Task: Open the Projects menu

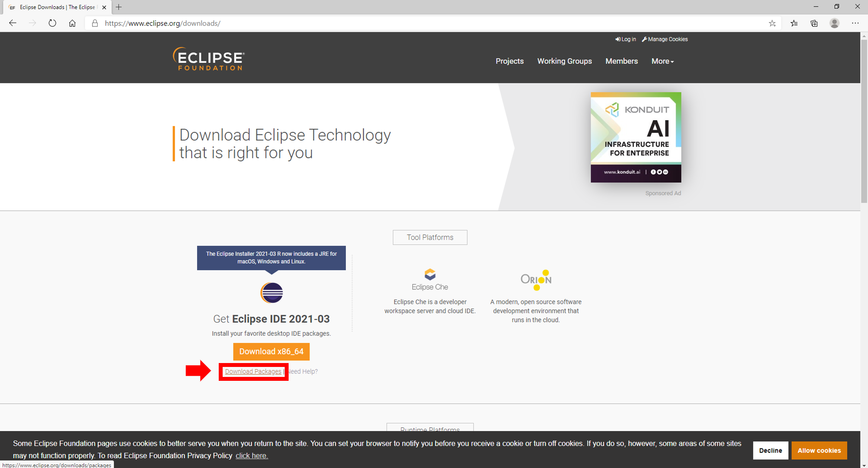Action: [510, 61]
